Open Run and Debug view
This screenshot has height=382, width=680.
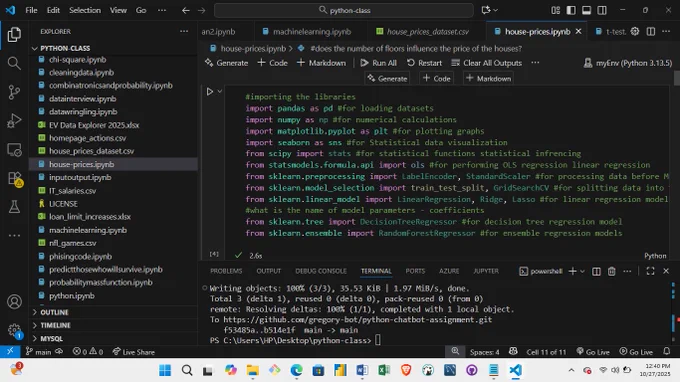pos(14,121)
